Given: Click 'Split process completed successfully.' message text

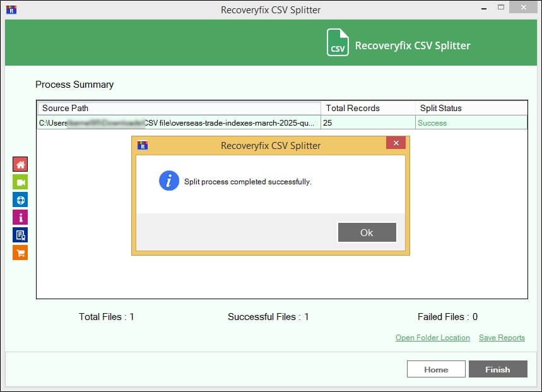Looking at the screenshot, I should point(248,182).
